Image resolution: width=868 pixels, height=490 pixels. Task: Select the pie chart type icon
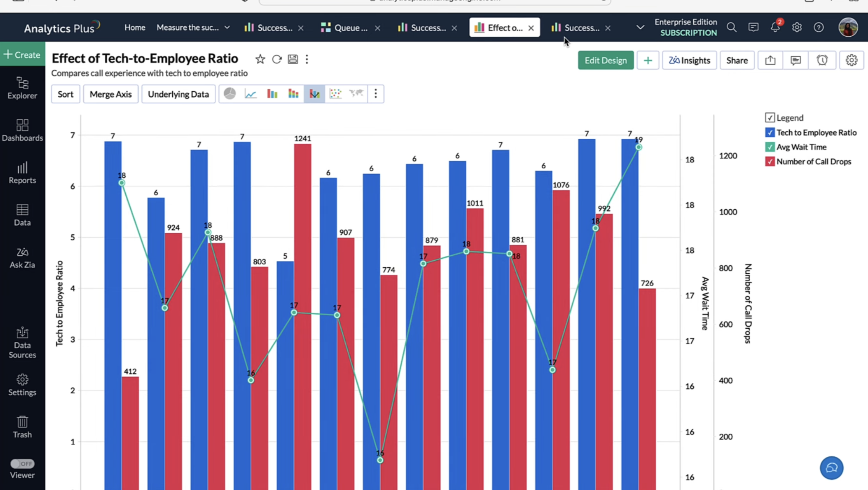coord(230,94)
